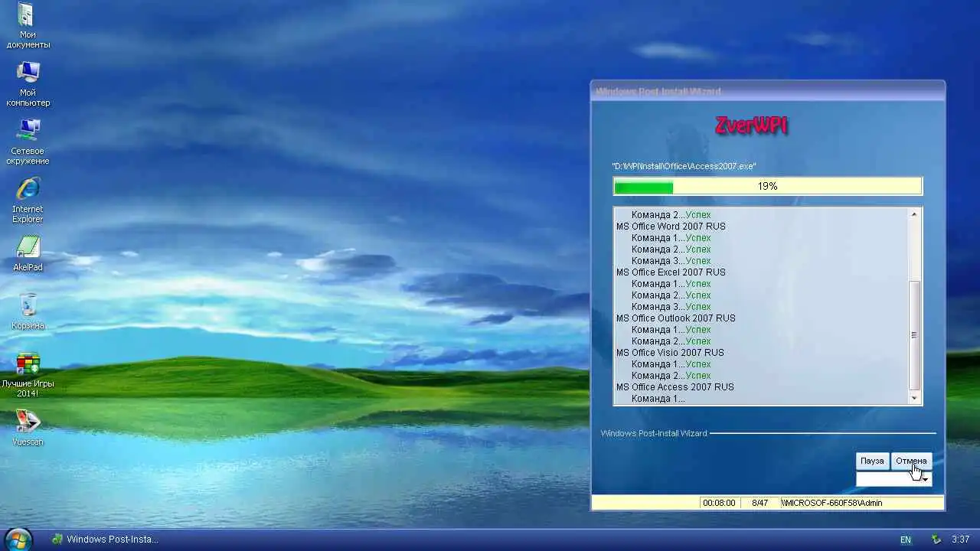980x551 pixels.
Task: Switch the EN language indicator
Action: [906, 540]
